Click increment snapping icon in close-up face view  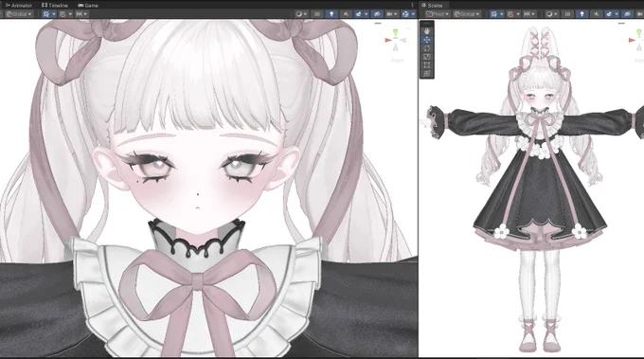(x=79, y=14)
